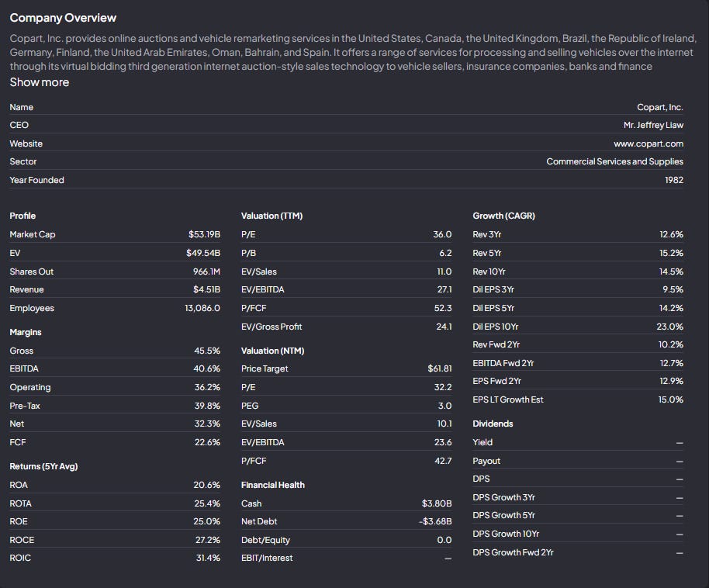Select the P/B value 6.2

coord(445,253)
